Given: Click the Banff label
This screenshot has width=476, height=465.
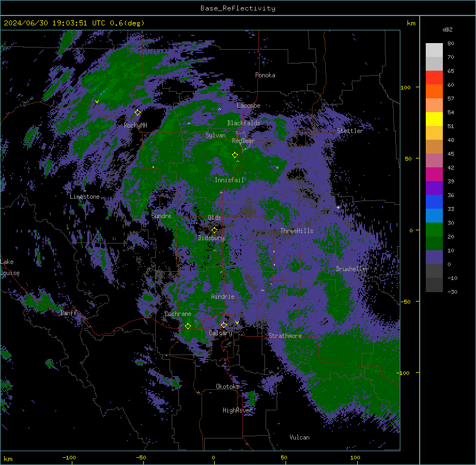Looking at the screenshot, I should click(68, 313).
